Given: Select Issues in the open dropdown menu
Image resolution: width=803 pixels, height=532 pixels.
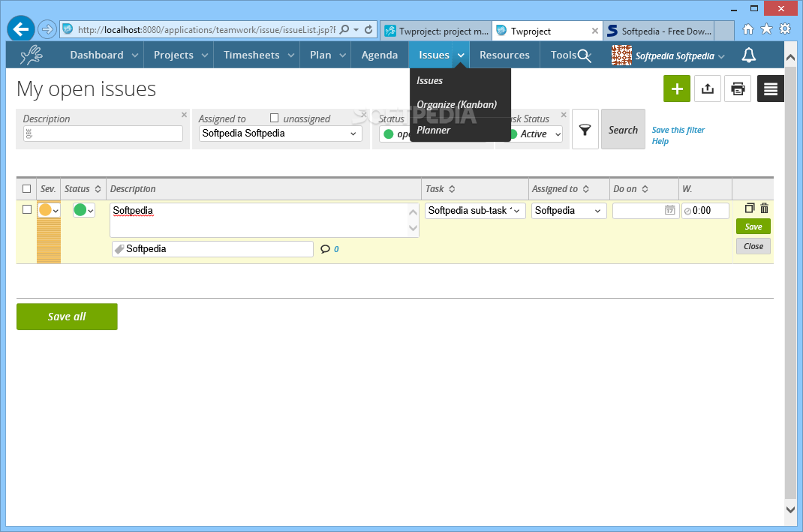Looking at the screenshot, I should coord(429,80).
